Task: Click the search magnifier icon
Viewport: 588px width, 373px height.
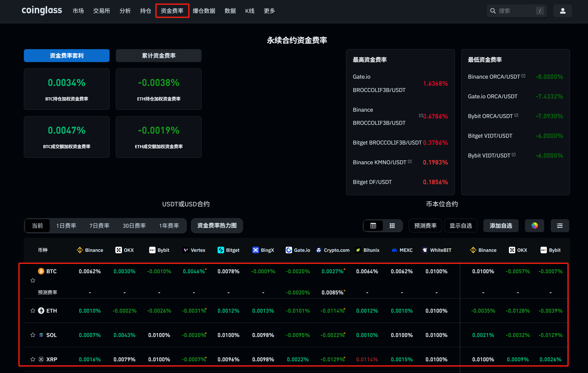Action: pyautogui.click(x=493, y=11)
